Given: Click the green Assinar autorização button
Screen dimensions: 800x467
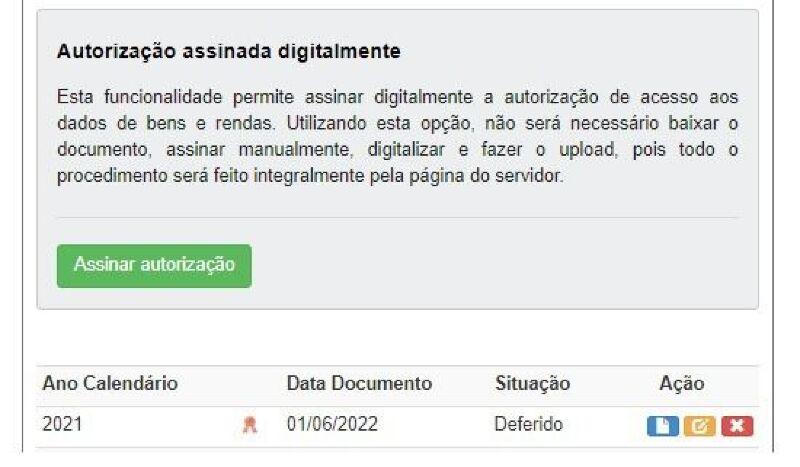Looking at the screenshot, I should pos(154,266).
